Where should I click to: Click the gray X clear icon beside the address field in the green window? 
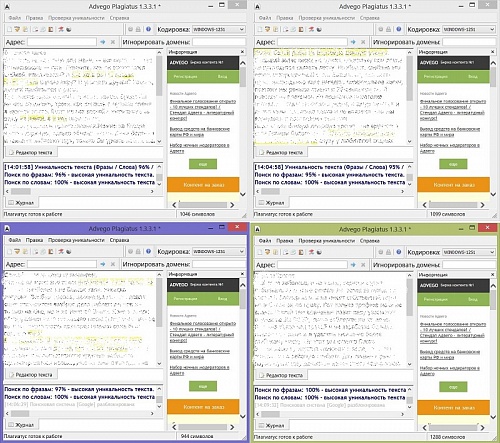pyautogui.click(x=363, y=265)
